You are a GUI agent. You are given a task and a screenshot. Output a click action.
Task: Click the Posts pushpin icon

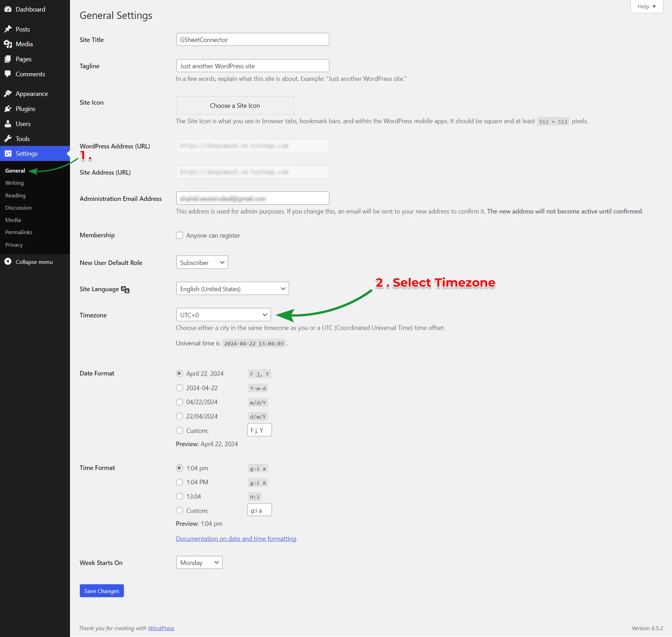coord(8,29)
